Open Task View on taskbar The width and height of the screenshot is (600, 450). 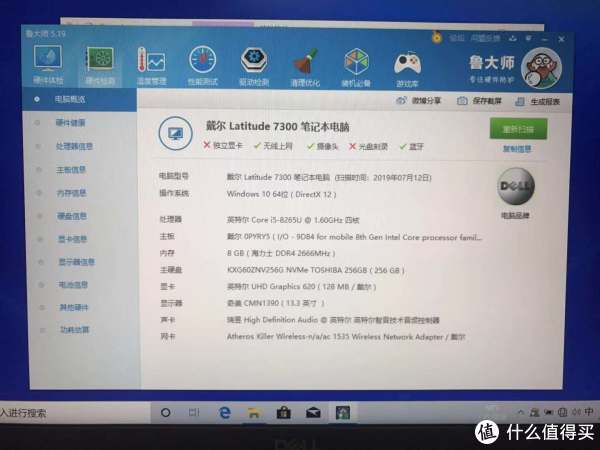pos(194,412)
